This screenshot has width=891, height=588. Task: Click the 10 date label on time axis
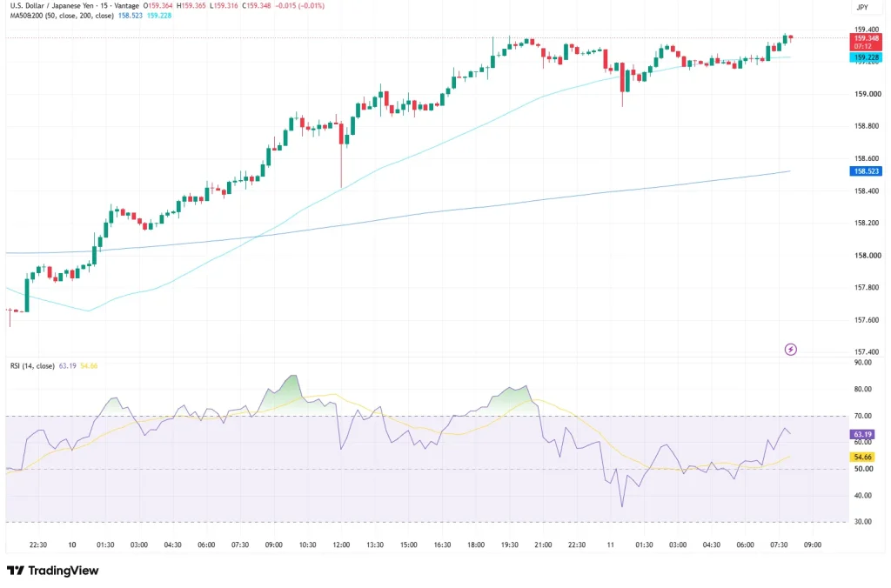pos(72,545)
